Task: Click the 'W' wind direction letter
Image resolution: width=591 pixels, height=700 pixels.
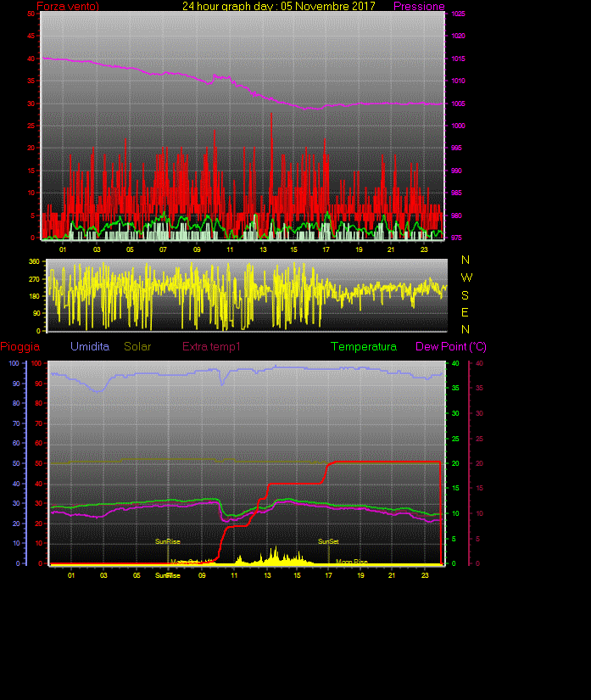Action: (x=466, y=277)
